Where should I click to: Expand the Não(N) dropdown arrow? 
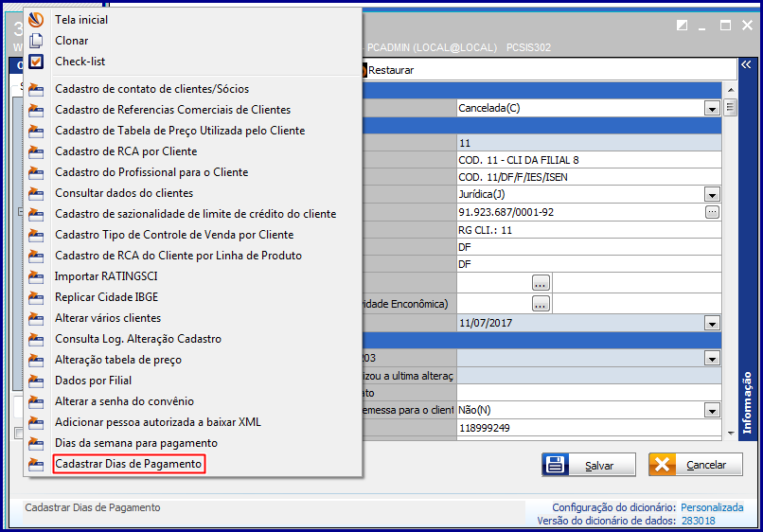712,410
